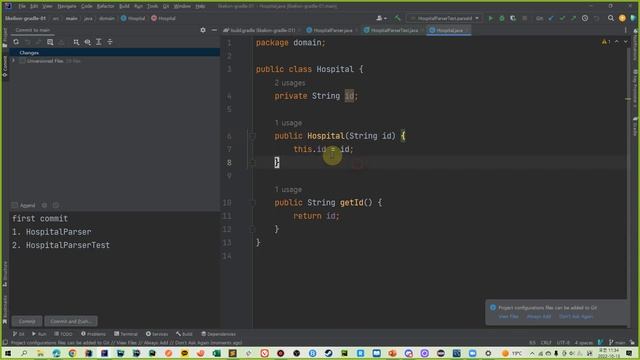
Task: Open Windows taskbar search
Action: click(x=24, y=353)
